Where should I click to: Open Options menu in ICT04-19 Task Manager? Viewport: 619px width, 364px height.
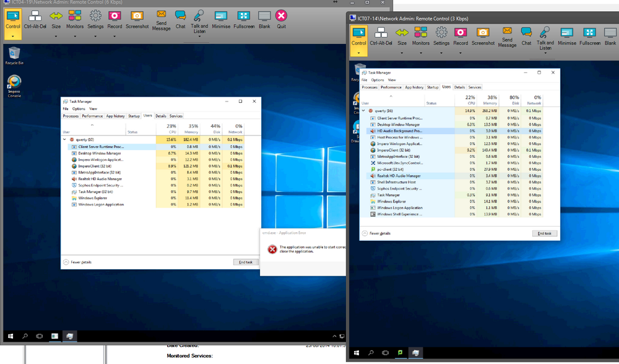pos(79,108)
